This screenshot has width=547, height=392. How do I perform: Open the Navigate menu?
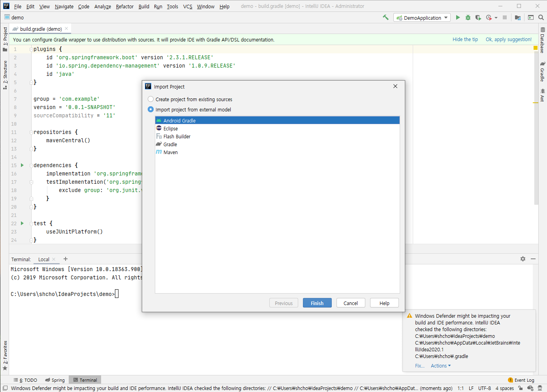click(64, 6)
